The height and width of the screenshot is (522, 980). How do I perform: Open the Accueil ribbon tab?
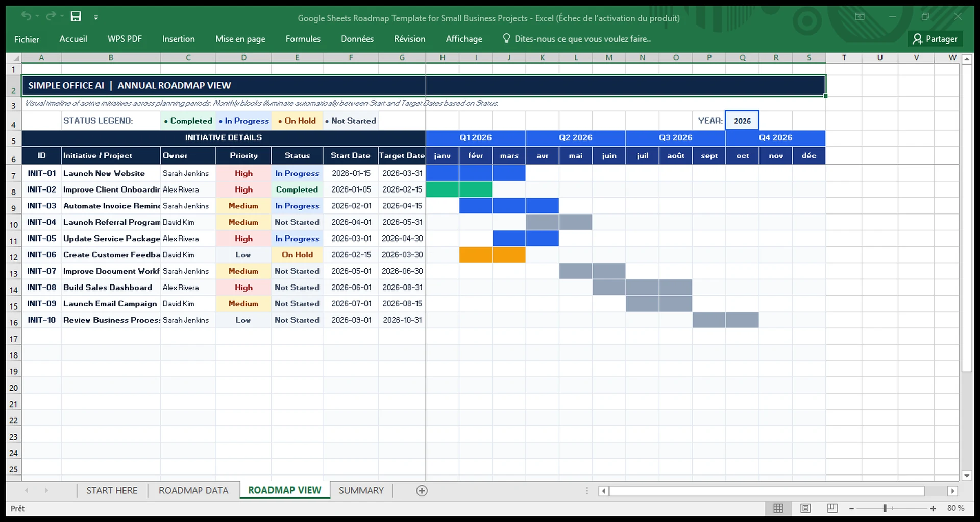click(73, 39)
